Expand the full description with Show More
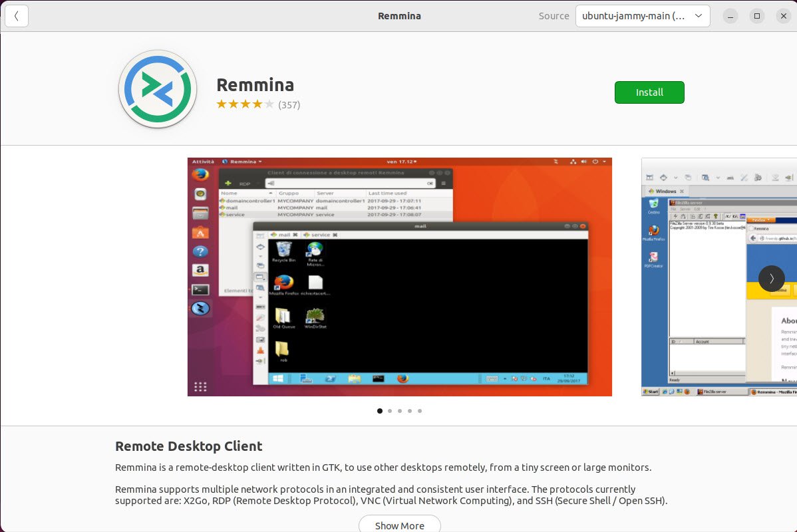797x532 pixels. coord(399,525)
